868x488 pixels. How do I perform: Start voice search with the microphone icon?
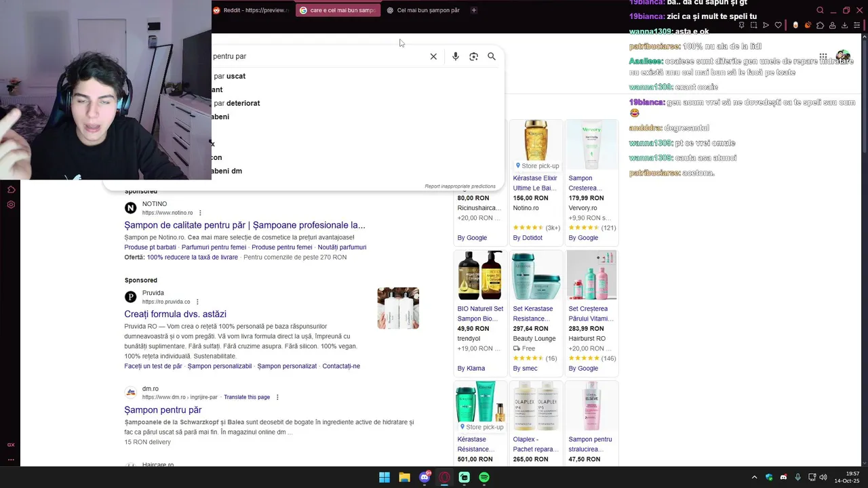tap(455, 56)
